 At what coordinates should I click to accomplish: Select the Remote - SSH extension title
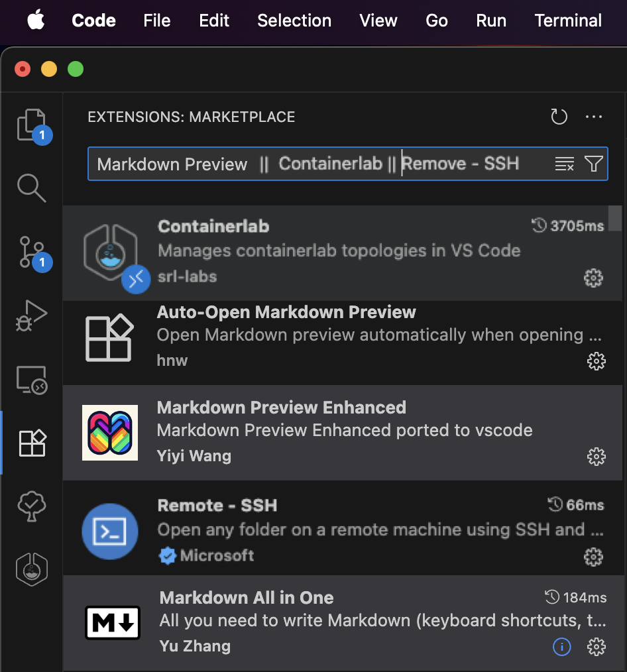coord(217,506)
